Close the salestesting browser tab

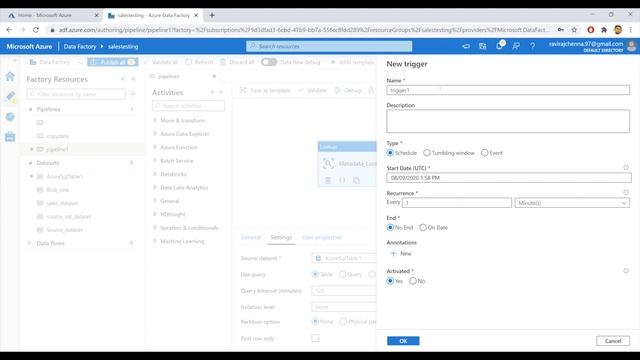coord(196,15)
